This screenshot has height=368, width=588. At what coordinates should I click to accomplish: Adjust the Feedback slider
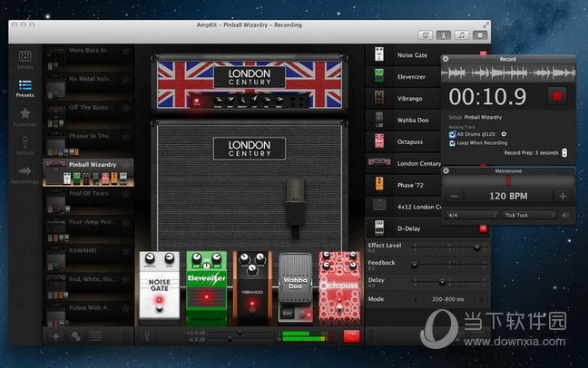(x=449, y=265)
